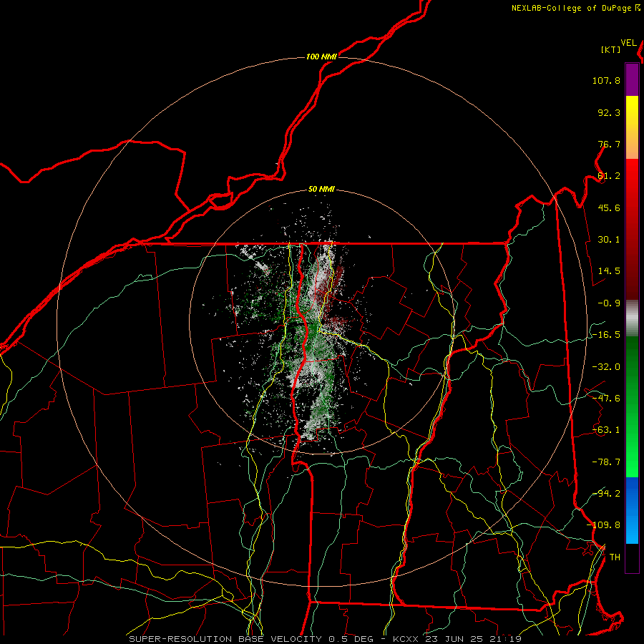Select the gray segment of color bar

(632, 318)
